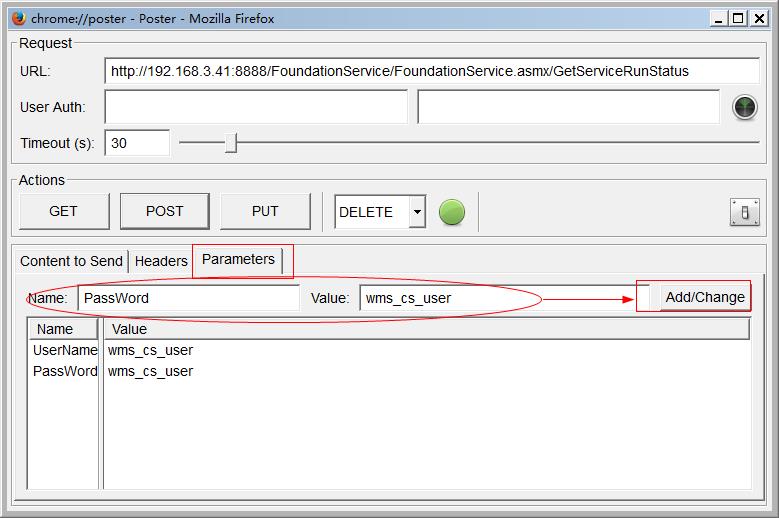Send a POST request

(x=164, y=212)
